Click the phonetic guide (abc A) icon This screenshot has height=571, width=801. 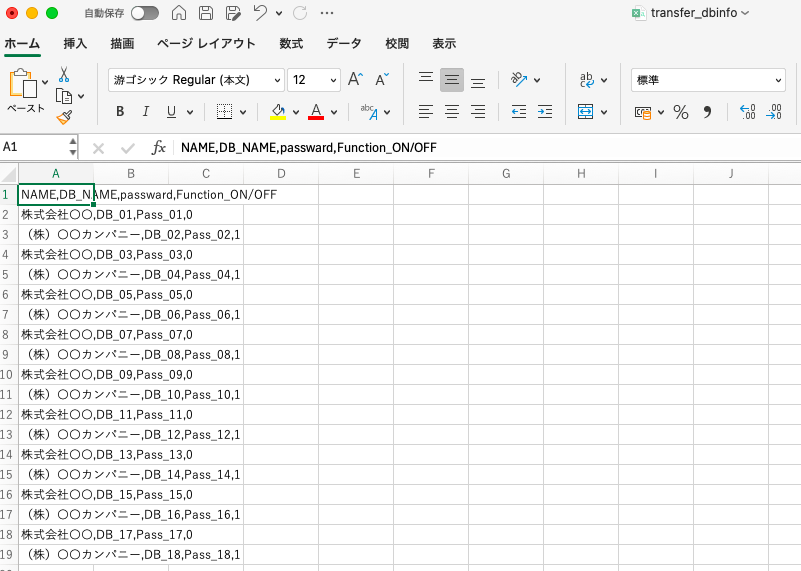tap(369, 111)
